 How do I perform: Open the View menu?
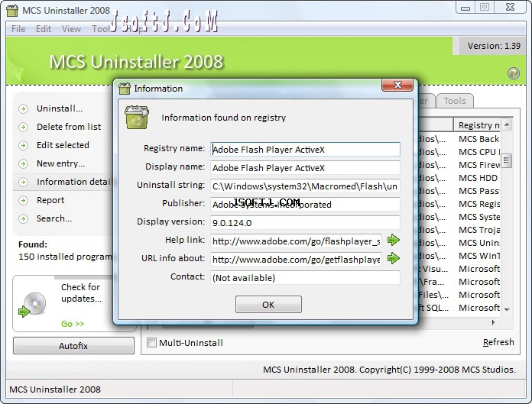click(71, 29)
